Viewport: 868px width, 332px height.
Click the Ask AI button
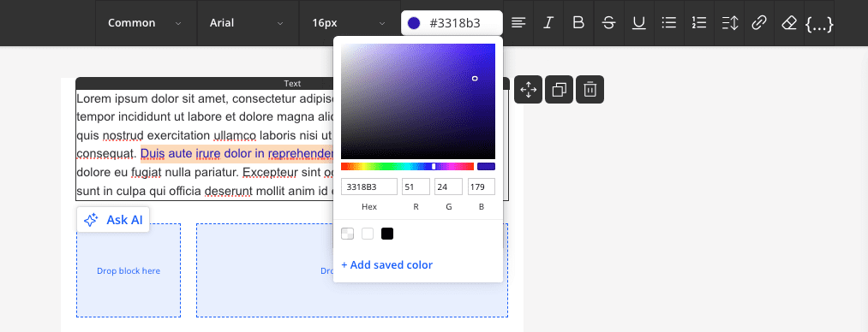coord(113,220)
